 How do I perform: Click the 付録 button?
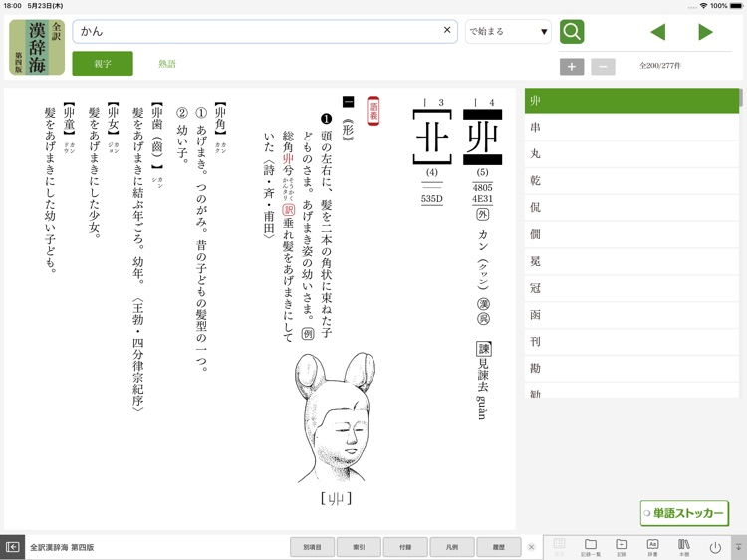click(x=405, y=547)
